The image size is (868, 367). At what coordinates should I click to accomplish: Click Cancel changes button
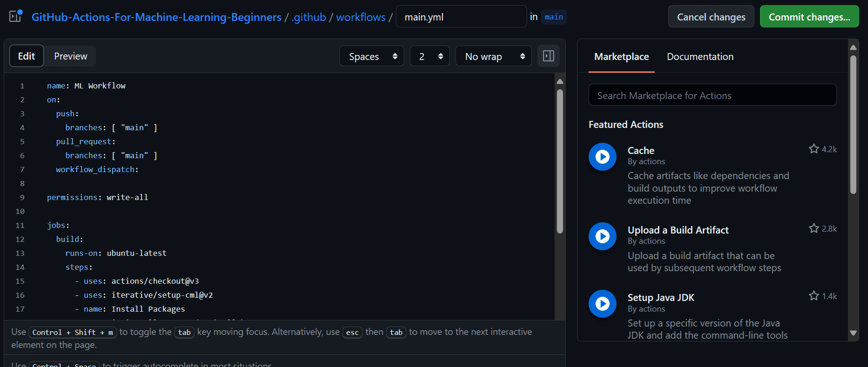711,17
